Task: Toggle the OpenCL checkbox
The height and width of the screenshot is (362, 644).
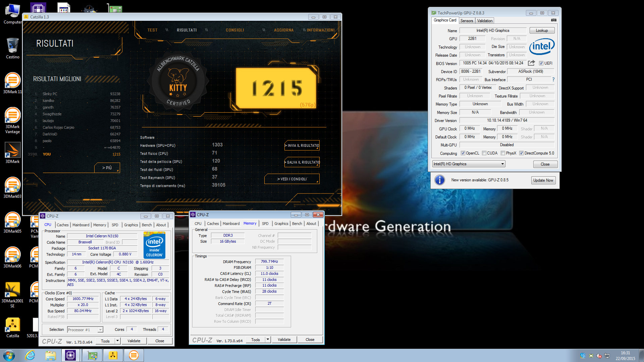Action: (463, 153)
